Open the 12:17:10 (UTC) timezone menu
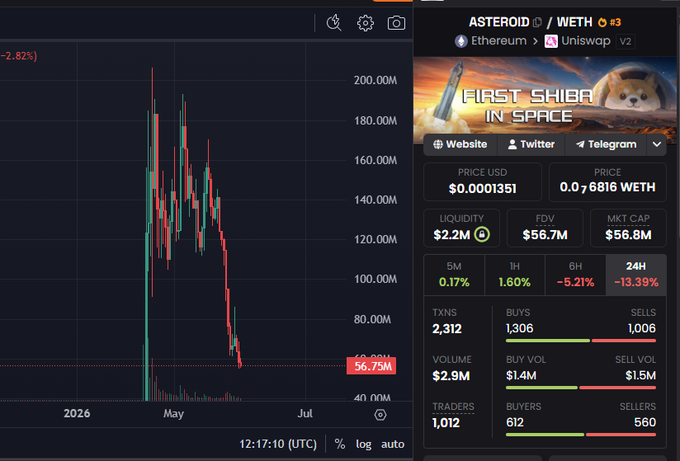 click(x=278, y=444)
